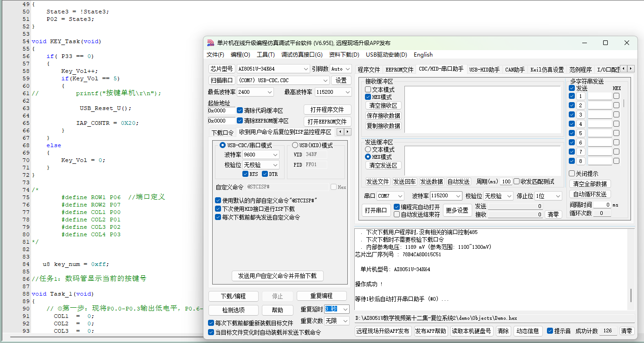Click the 检测选项 button
The width and height of the screenshot is (644, 343).
point(233,310)
